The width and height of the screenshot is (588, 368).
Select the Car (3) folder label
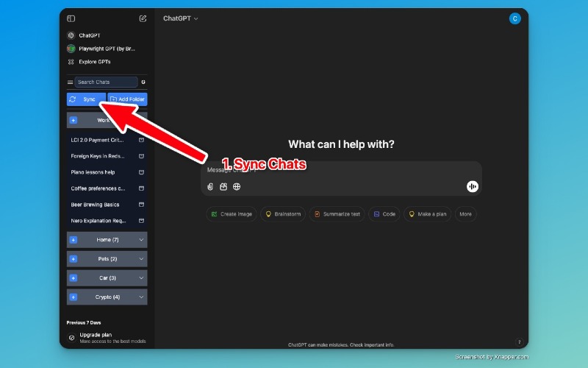[x=107, y=278]
